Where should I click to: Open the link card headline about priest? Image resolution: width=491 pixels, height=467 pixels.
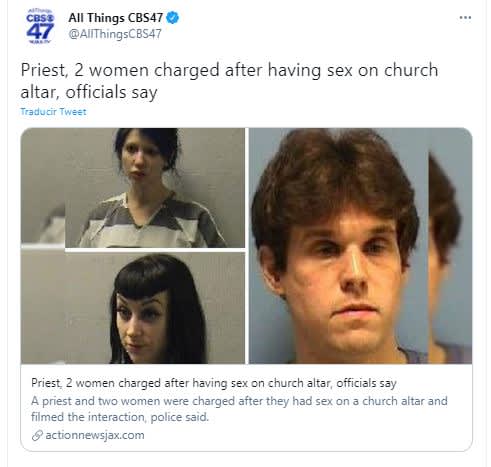(x=214, y=383)
